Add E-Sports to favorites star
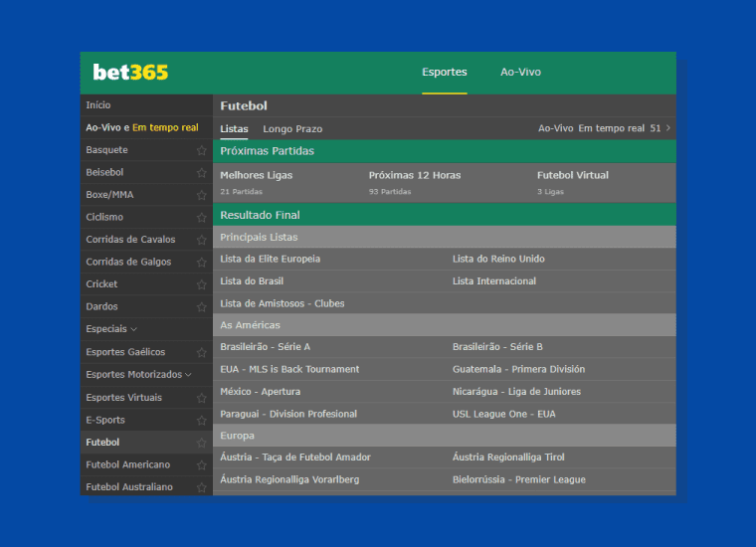 [202, 421]
